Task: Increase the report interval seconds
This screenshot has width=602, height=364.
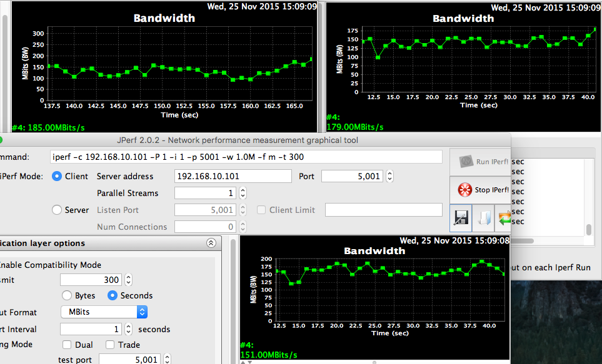Action: click(129, 326)
